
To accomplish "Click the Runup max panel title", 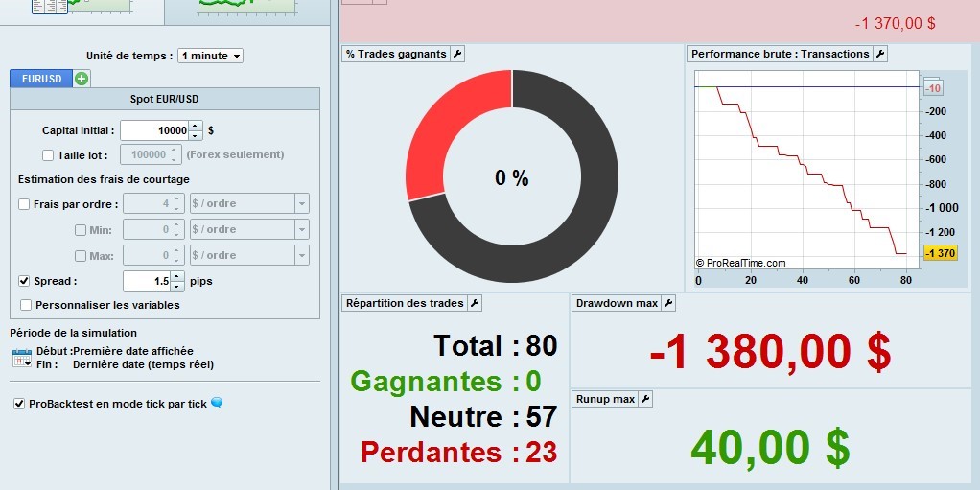I will (605, 399).
